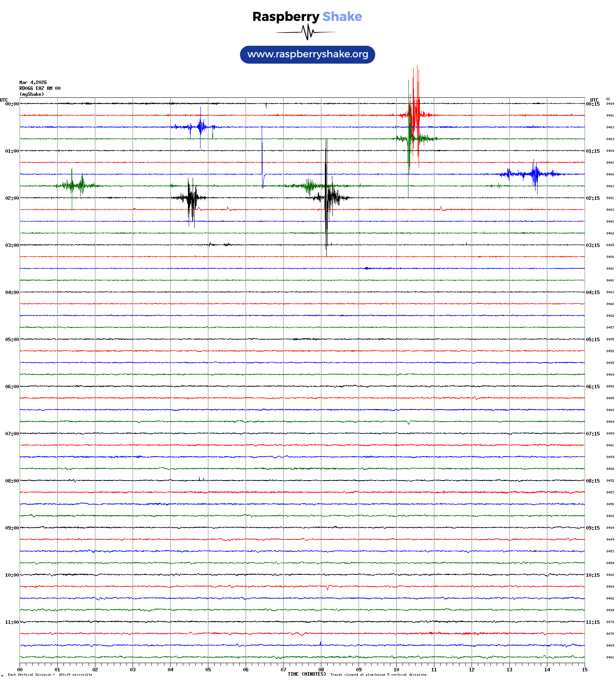616x680 pixels.
Task: Click the 'TIME (MINUTES)' axis title
Action: pos(306,674)
